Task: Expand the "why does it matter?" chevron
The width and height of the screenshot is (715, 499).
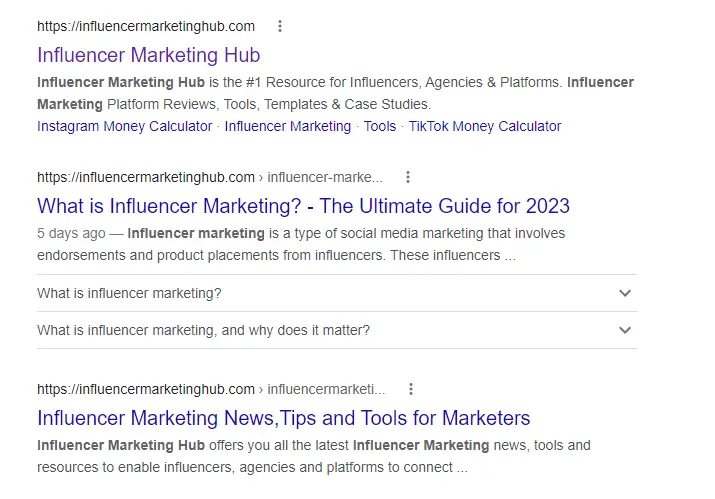Action: click(x=625, y=330)
